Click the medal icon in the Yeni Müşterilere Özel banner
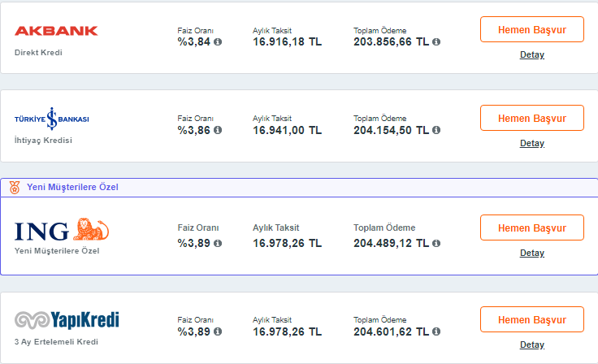The image size is (598, 364). pos(15,188)
